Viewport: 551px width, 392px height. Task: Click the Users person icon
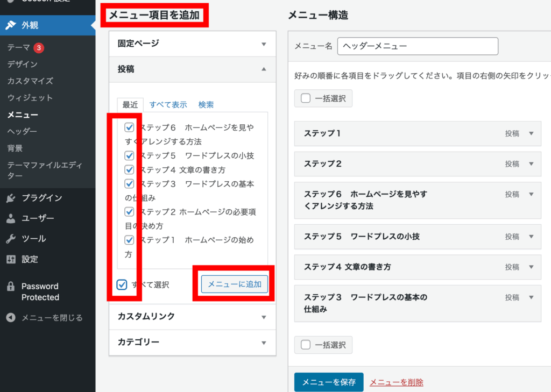11,218
